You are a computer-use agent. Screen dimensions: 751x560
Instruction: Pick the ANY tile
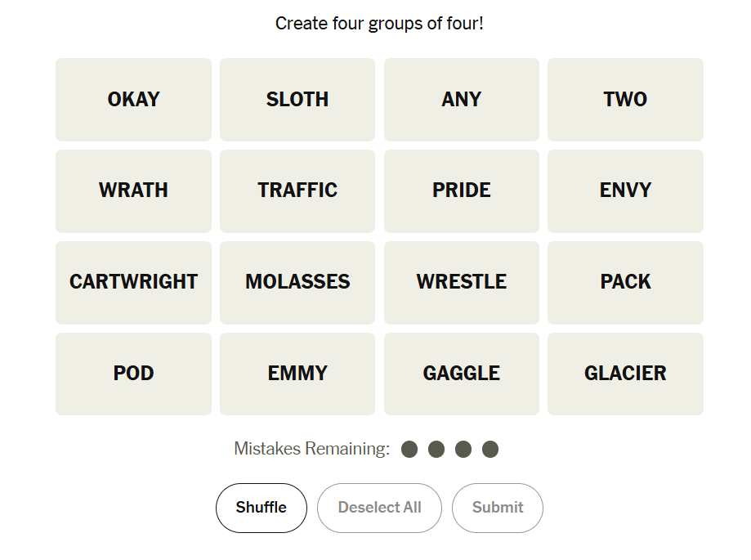coord(461,100)
